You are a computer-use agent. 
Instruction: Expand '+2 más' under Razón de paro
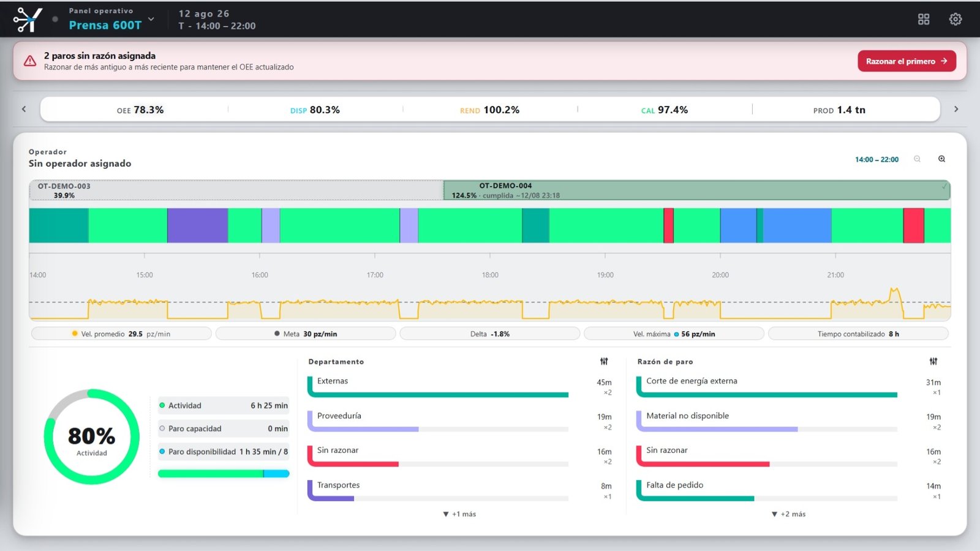789,514
